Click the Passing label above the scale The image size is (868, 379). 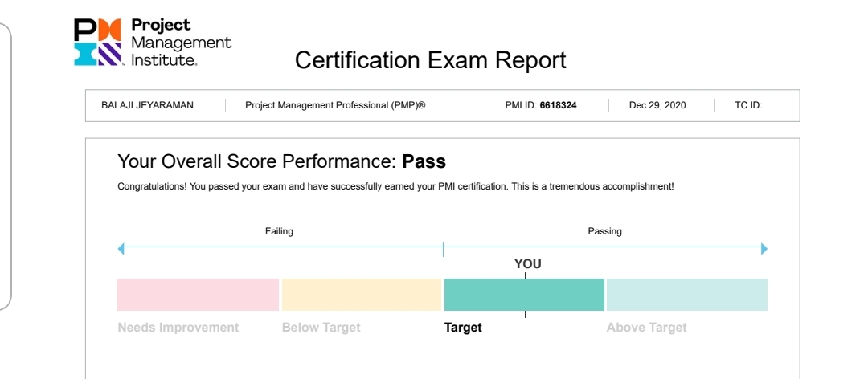click(x=604, y=231)
